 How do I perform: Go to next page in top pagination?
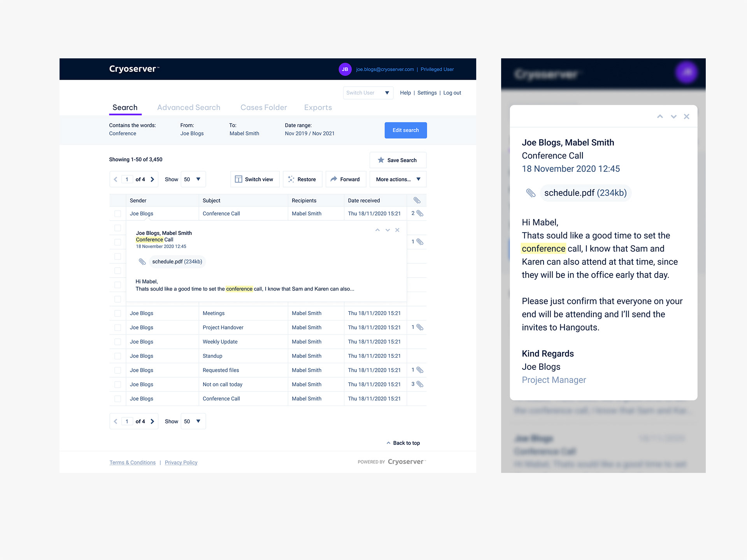tap(153, 179)
